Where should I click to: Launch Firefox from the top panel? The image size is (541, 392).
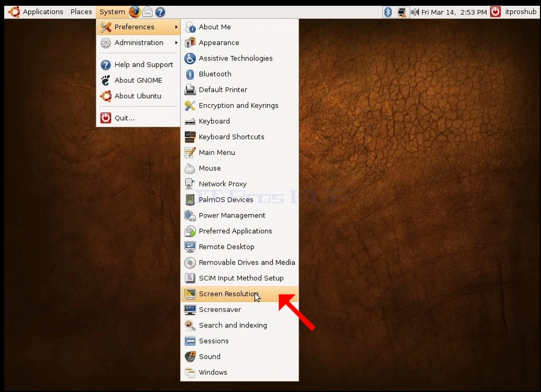(135, 12)
